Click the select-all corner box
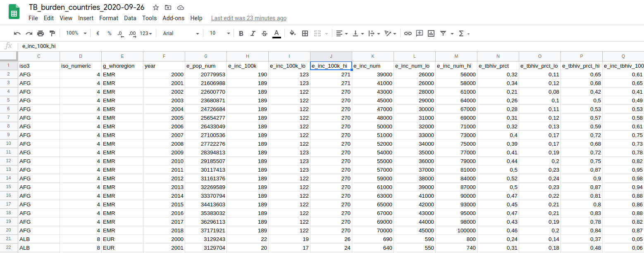This screenshot has width=644, height=253. pyautogui.click(x=9, y=56)
